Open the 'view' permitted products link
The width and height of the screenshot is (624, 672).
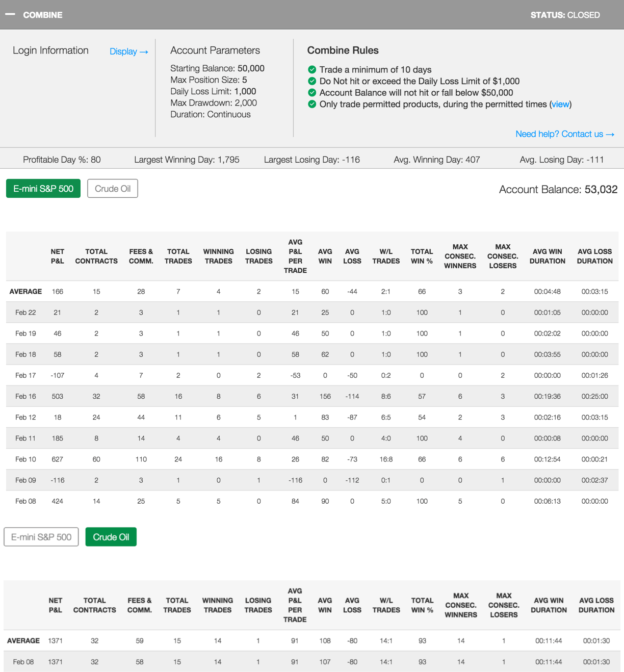tap(560, 104)
